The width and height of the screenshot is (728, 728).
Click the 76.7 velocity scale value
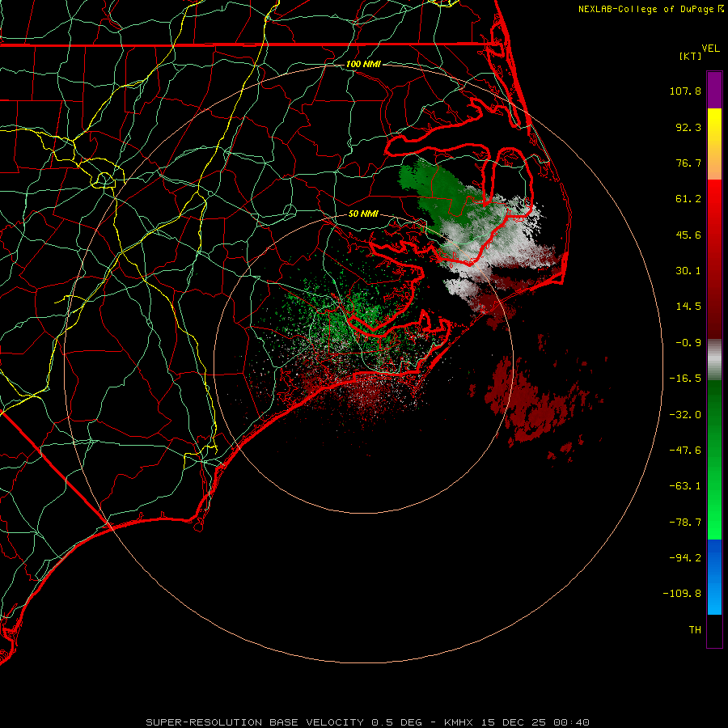(688, 163)
